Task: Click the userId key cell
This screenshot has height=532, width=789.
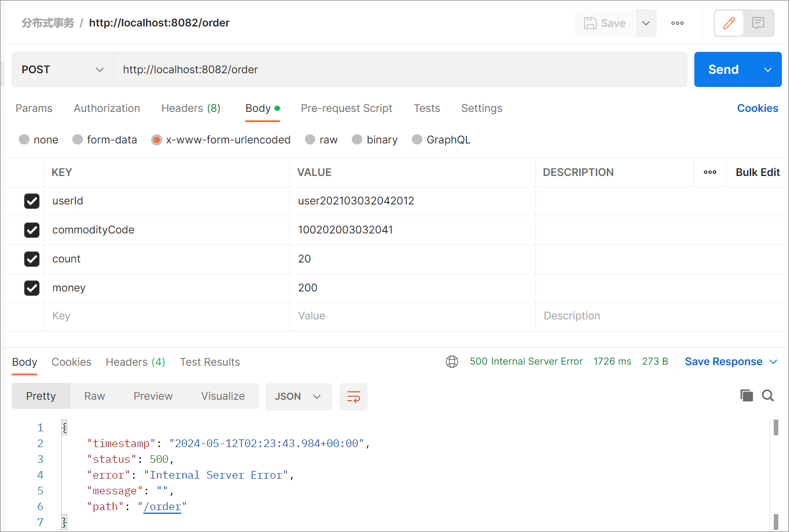Action: pos(167,201)
